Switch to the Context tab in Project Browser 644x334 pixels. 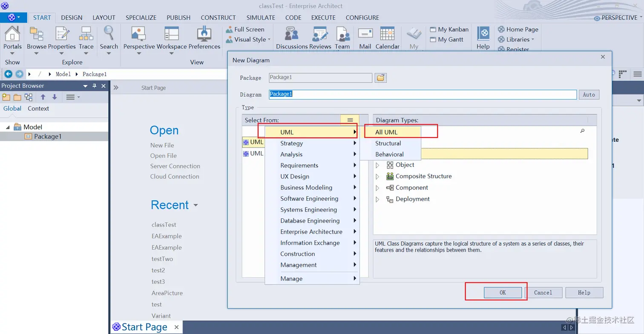tap(38, 108)
